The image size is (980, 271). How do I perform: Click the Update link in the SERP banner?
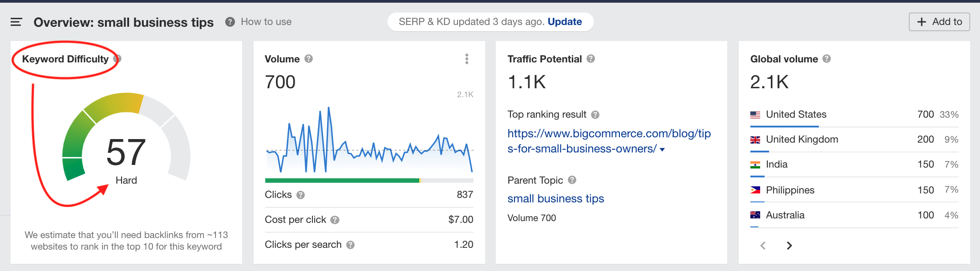pyautogui.click(x=565, y=21)
